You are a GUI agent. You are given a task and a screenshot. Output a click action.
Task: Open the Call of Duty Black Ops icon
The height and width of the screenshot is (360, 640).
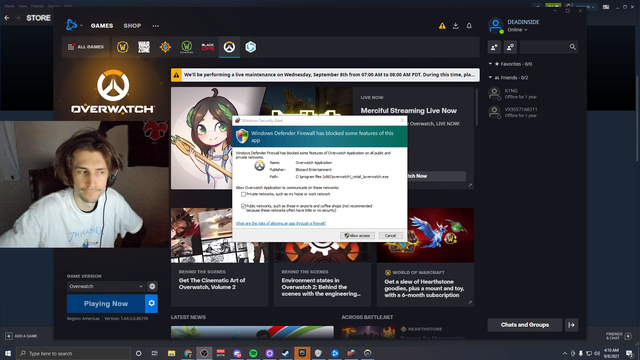click(208, 47)
